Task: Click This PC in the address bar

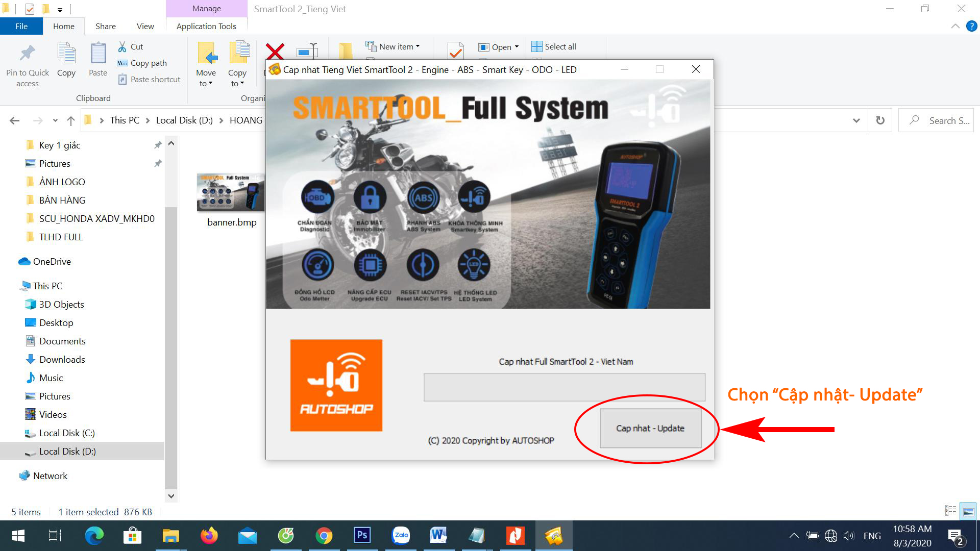Action: pyautogui.click(x=125, y=120)
